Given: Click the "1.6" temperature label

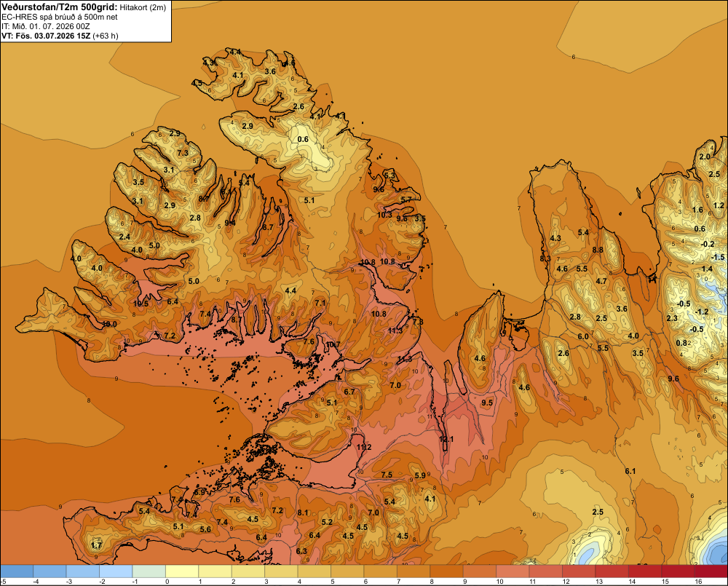Looking at the screenshot, I should pyautogui.click(x=698, y=210).
